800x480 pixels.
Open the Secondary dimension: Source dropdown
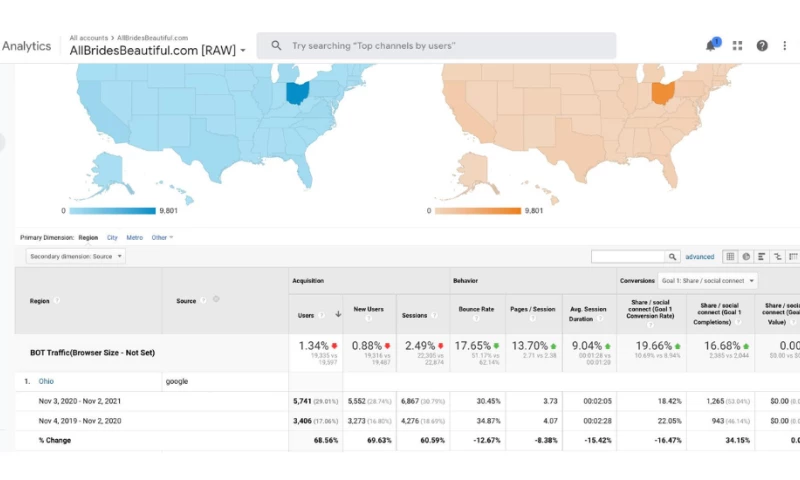tap(76, 256)
